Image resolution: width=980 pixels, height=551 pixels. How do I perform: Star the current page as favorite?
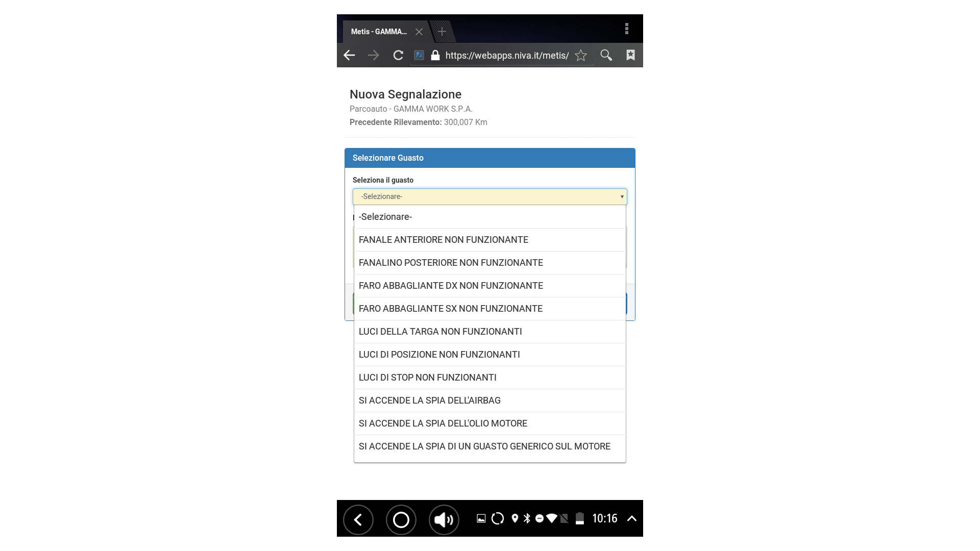581,55
